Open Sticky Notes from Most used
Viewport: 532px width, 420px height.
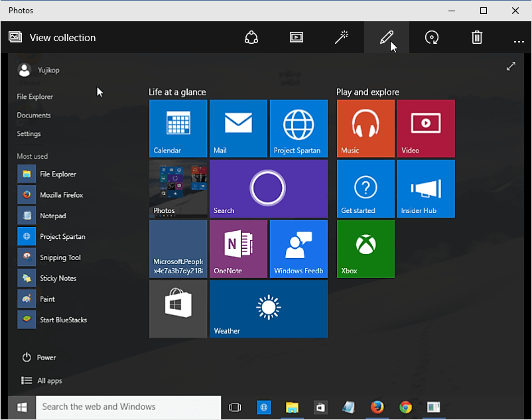coord(47,278)
